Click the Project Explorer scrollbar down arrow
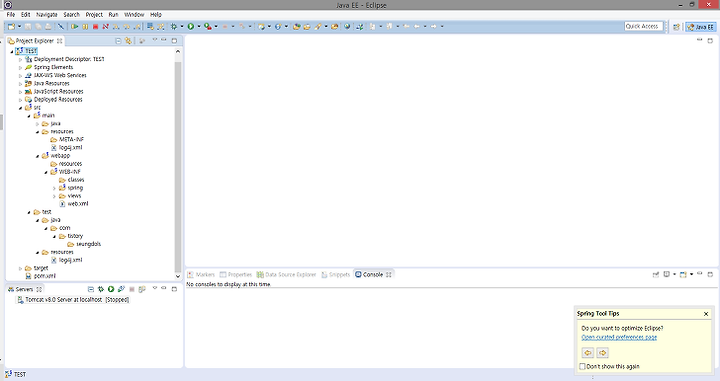This screenshot has width=720, height=381. tap(178, 276)
